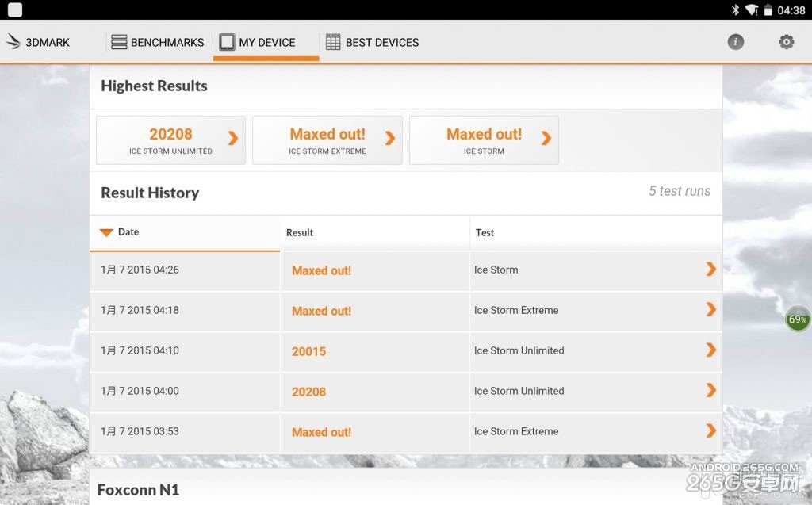Expand the 20015 result row arrow
This screenshot has width=812, height=505.
coord(710,350)
